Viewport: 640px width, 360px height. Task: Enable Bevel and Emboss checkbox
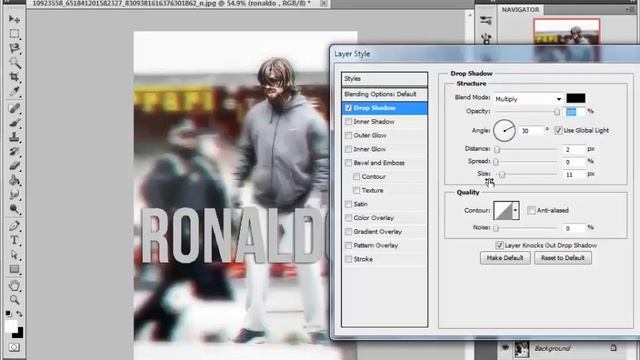point(348,163)
